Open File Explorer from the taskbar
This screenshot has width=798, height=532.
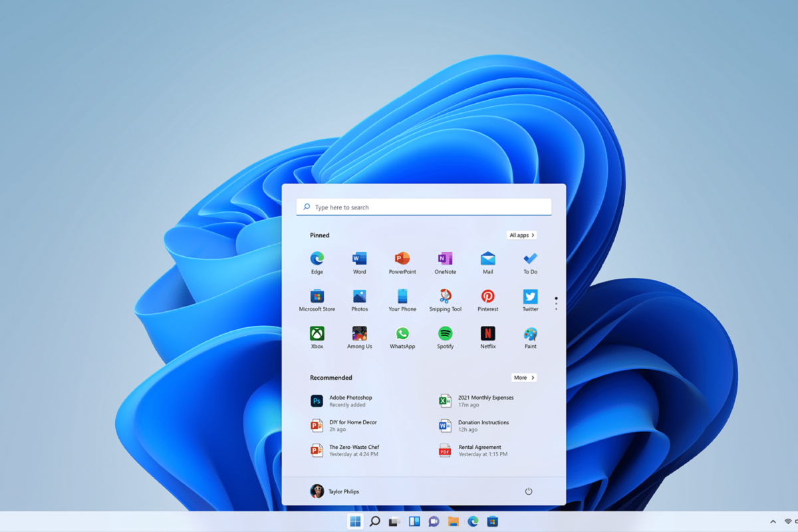[454, 521]
